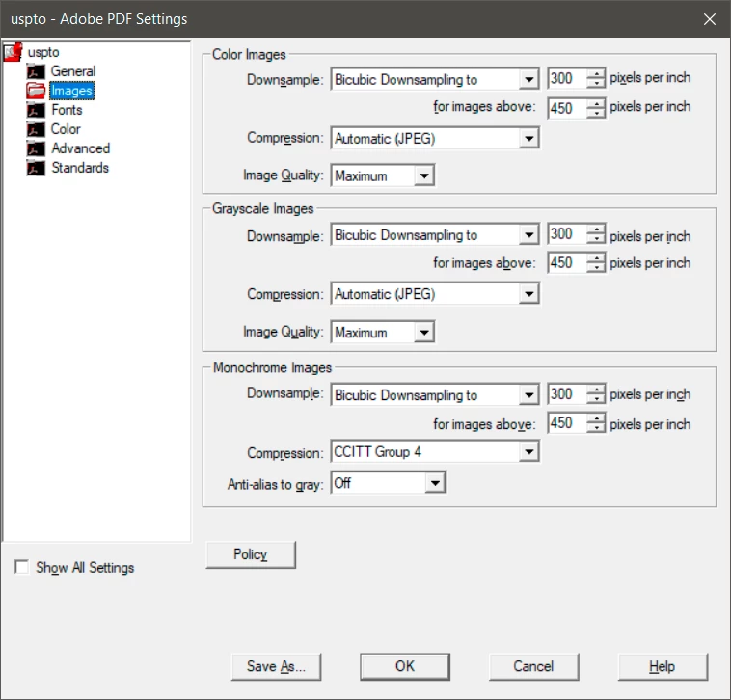Click the Policy button
The image size is (731, 700).
251,554
